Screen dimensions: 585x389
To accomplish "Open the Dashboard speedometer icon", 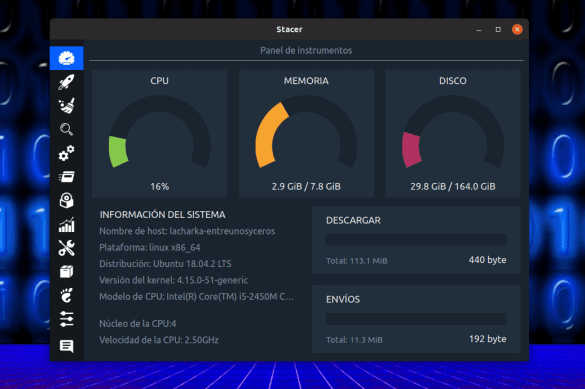I will (x=66, y=58).
